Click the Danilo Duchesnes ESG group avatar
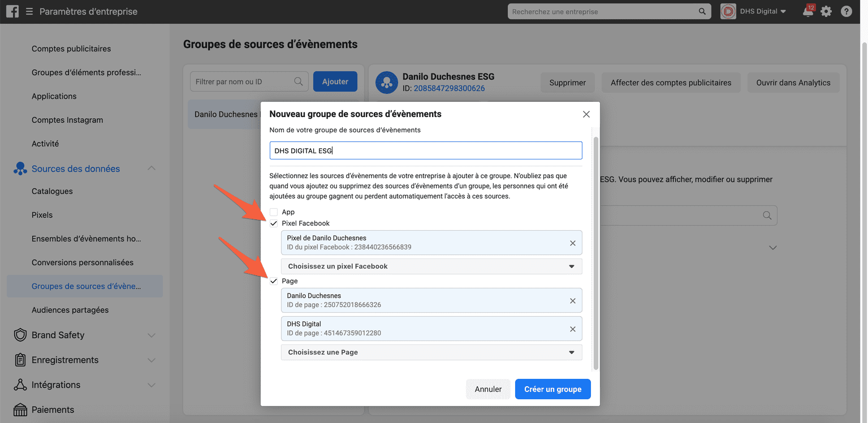The width and height of the screenshot is (868, 423). pos(387,83)
